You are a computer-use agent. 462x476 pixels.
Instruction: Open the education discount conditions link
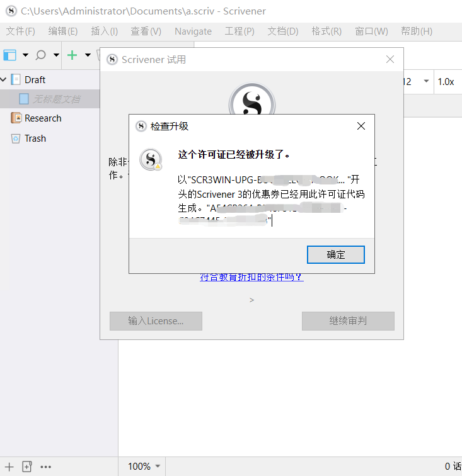click(x=251, y=277)
